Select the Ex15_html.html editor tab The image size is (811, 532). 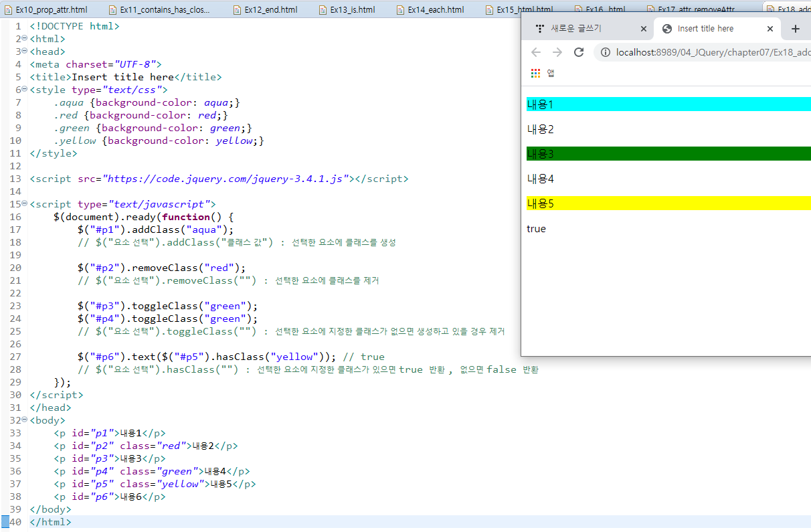[x=519, y=9]
